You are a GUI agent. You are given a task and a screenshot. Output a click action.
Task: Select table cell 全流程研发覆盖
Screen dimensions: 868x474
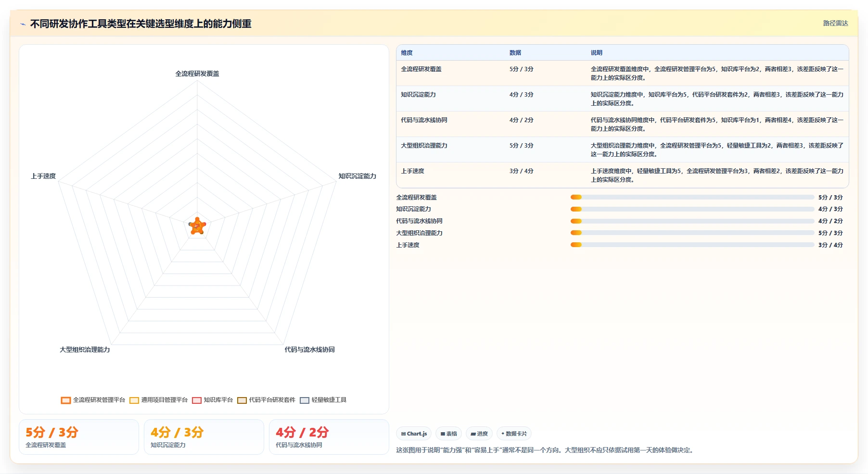point(421,69)
